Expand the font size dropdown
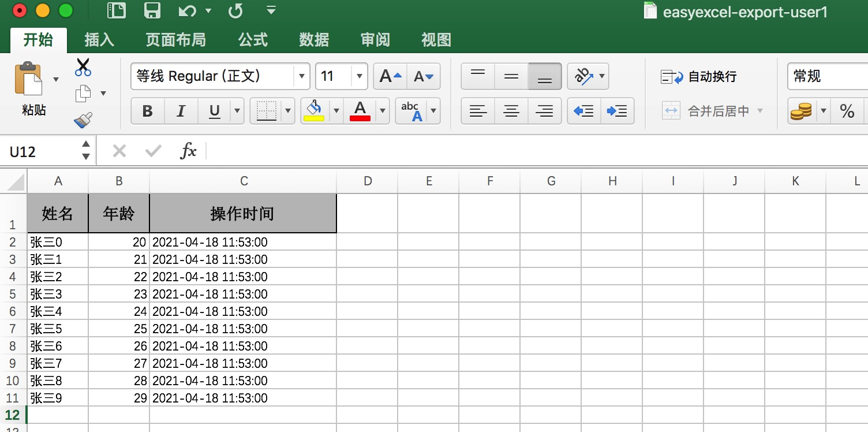 coord(359,76)
